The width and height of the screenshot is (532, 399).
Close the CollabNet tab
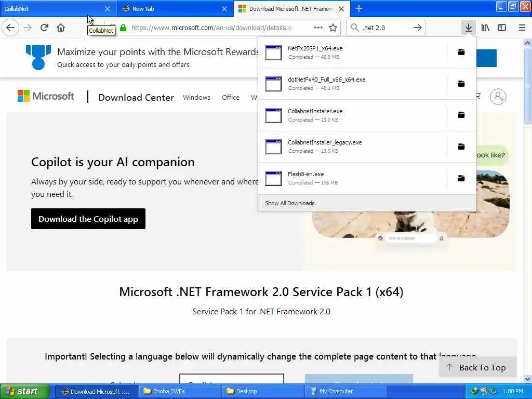point(108,9)
